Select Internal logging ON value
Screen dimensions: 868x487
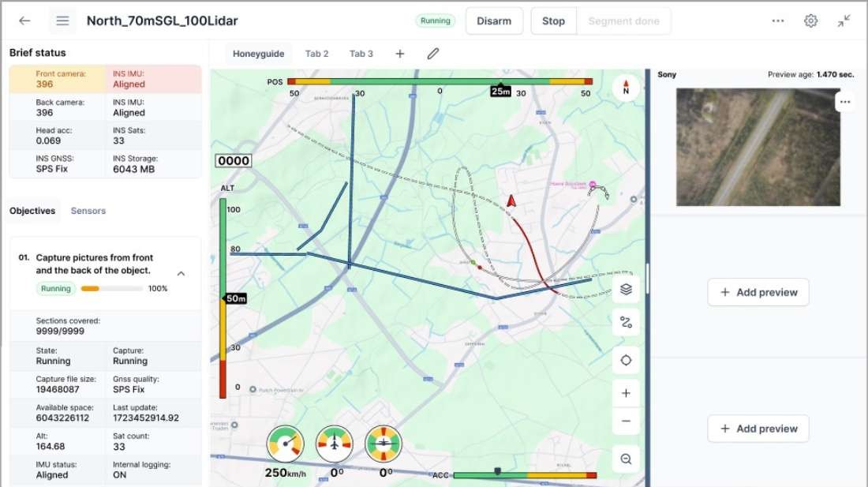pyautogui.click(x=120, y=475)
